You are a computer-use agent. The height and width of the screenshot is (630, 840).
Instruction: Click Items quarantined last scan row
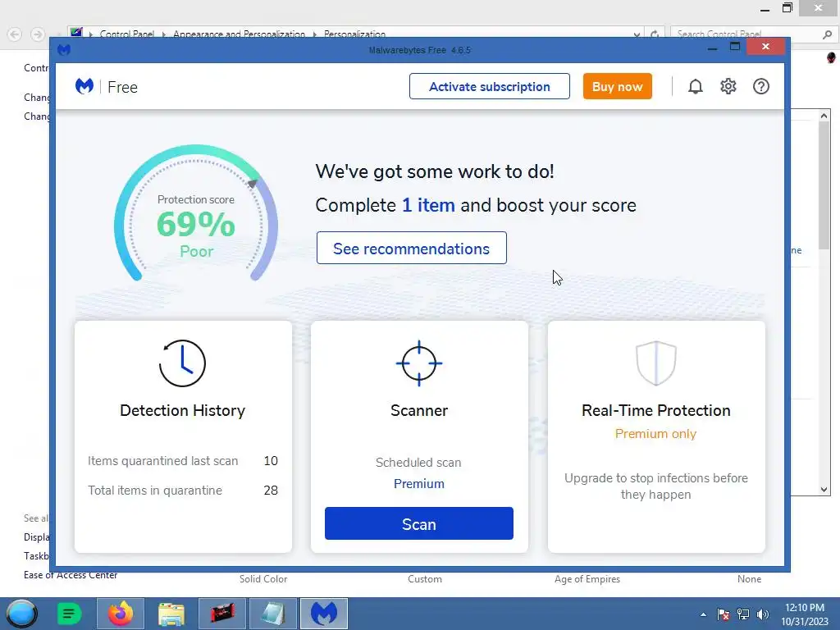[183, 461]
